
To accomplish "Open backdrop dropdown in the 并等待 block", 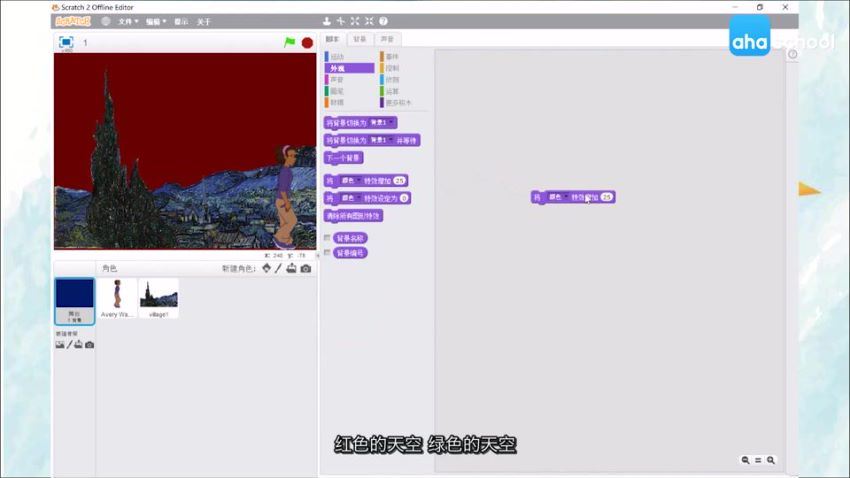I will click(x=382, y=140).
